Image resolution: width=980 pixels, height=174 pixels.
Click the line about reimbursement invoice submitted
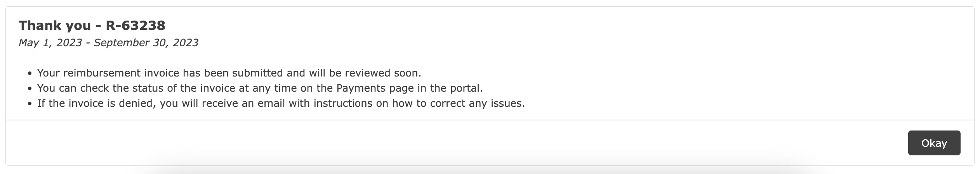coord(229,73)
